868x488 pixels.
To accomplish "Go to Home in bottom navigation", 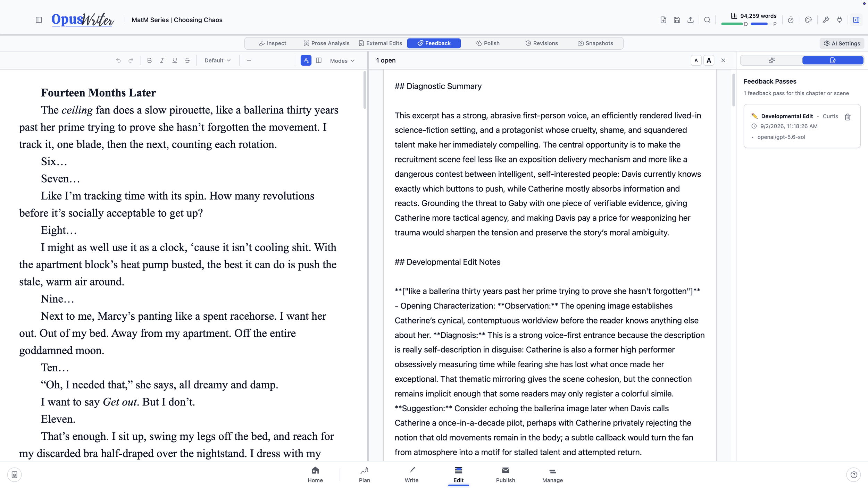I will click(315, 474).
